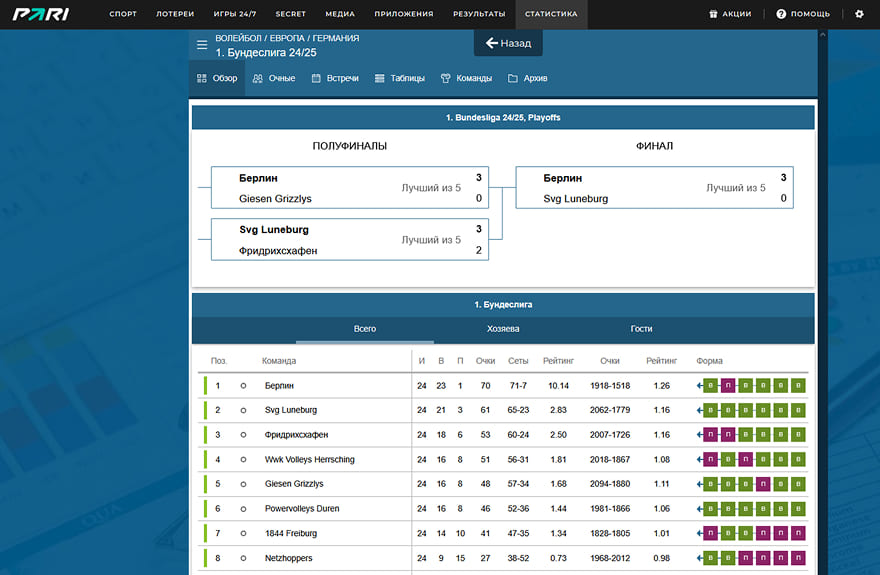Select the Статистика menu item
The width and height of the screenshot is (880, 575).
coord(551,14)
